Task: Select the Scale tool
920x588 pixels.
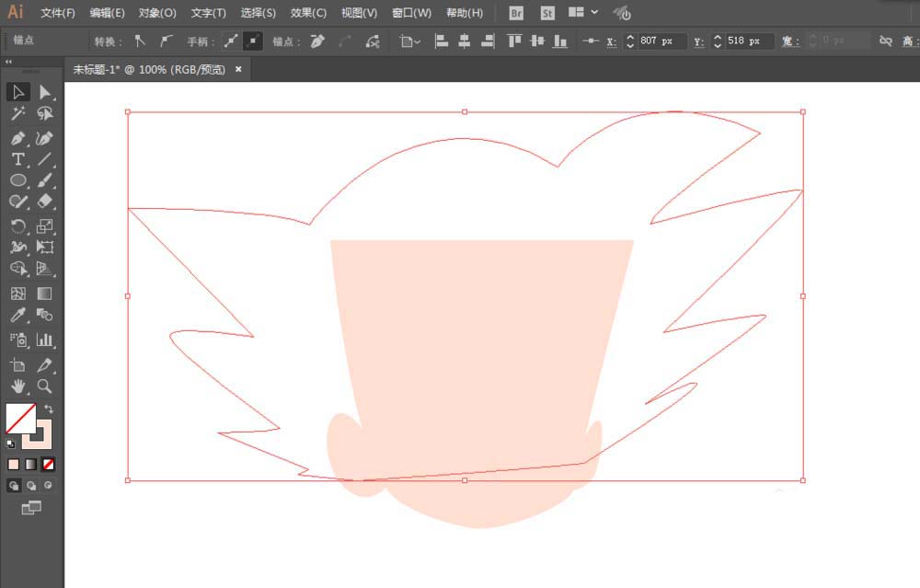Action: click(44, 226)
